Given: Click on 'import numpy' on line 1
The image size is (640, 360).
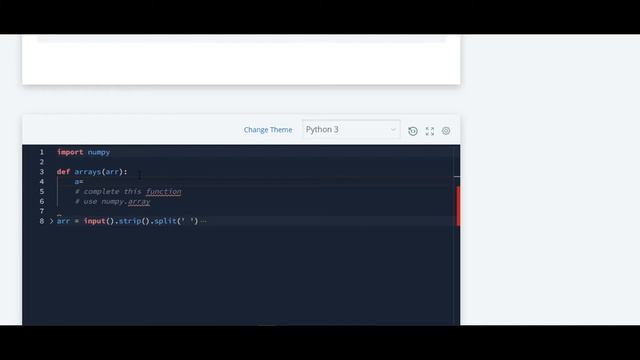Looking at the screenshot, I should click(x=84, y=152).
